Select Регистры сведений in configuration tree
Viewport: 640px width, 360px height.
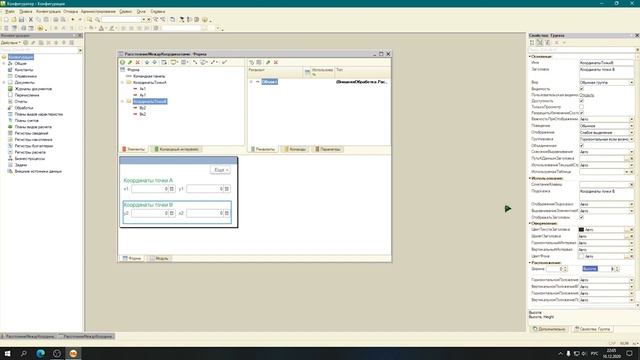(31, 133)
